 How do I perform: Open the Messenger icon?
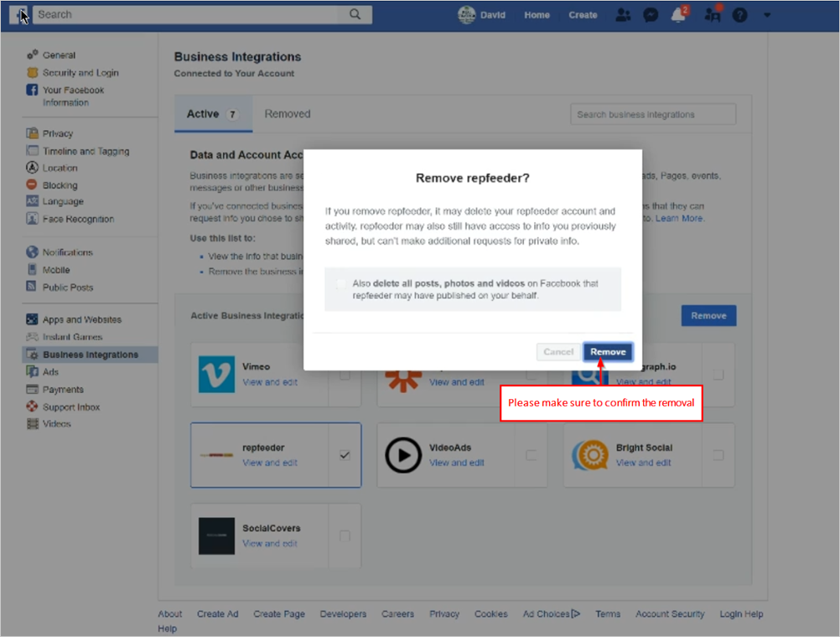pyautogui.click(x=650, y=15)
